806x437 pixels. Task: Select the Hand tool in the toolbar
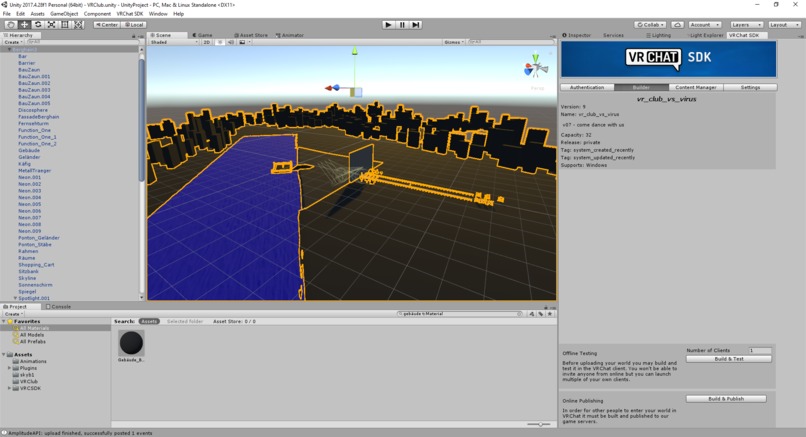coord(10,24)
